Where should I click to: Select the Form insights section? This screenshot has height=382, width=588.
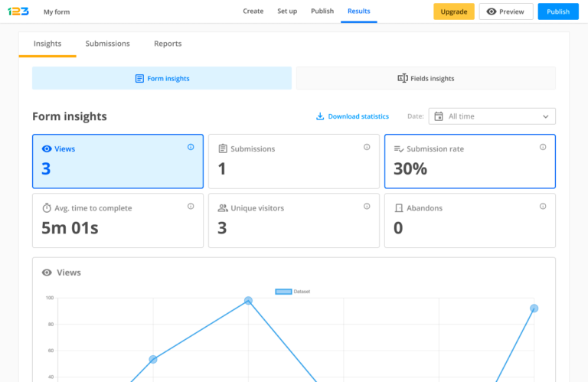(x=162, y=78)
